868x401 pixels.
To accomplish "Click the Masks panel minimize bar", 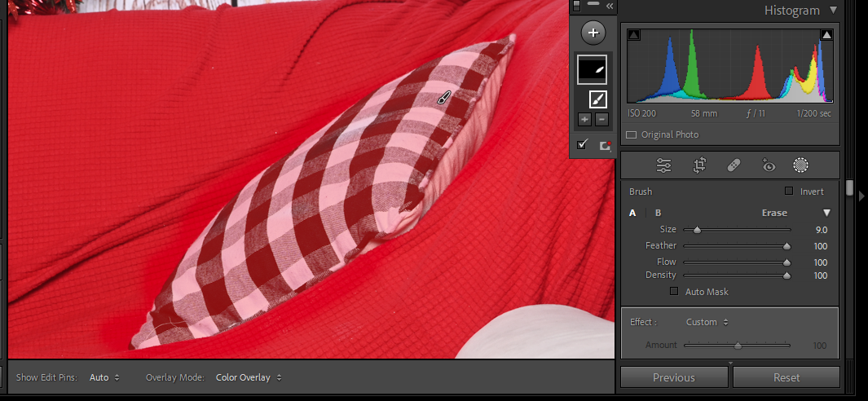I will [593, 4].
